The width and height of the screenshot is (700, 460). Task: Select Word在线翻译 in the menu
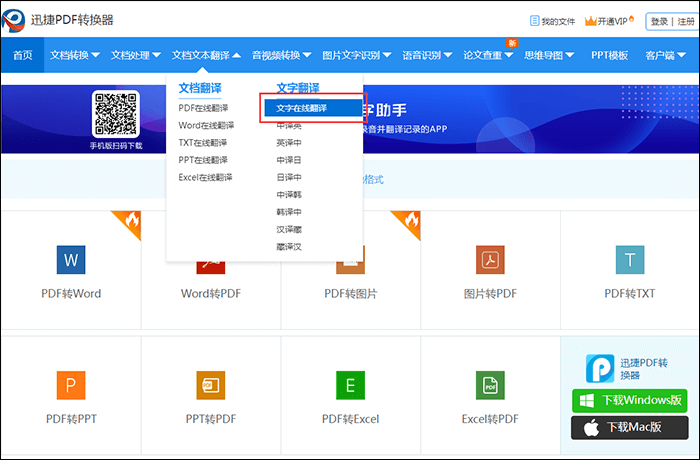206,125
